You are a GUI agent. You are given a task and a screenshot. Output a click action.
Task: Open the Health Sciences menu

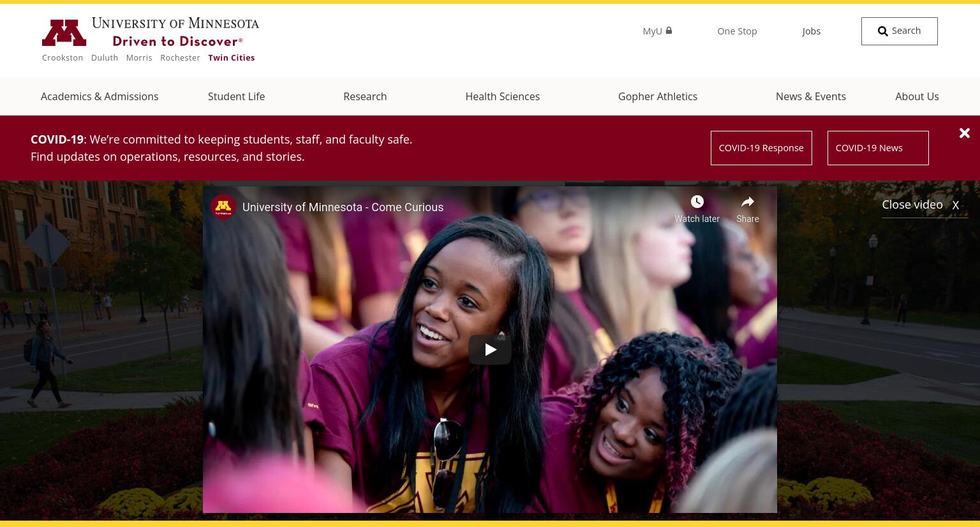(502, 96)
